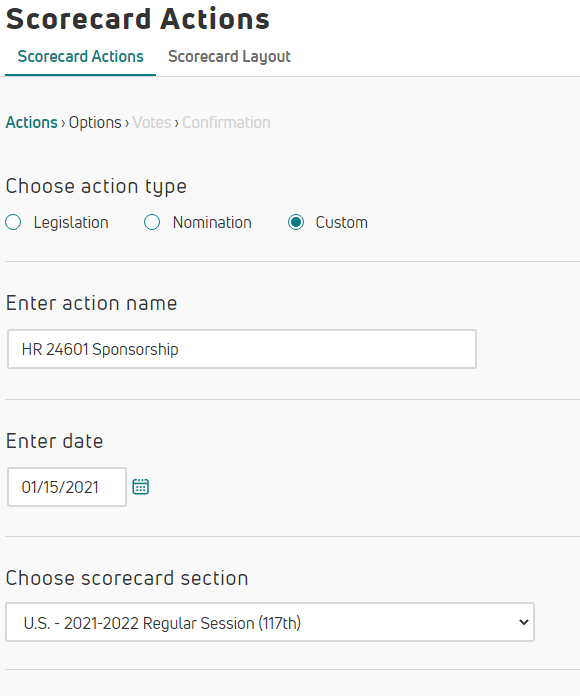Viewport: 580px width, 696px height.
Task: Open the calendar date picker icon
Action: coord(141,487)
